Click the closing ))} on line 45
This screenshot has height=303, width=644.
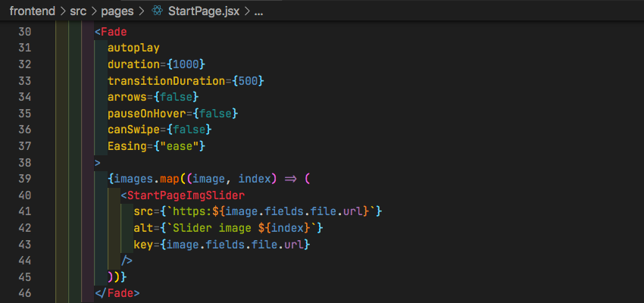point(117,277)
